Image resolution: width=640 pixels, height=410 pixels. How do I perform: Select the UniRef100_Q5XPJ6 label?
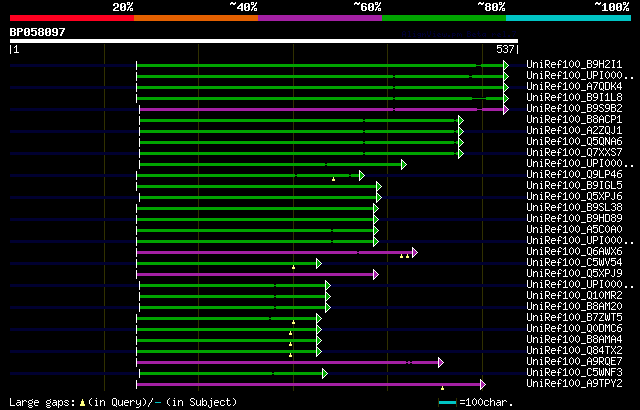(x=574, y=197)
